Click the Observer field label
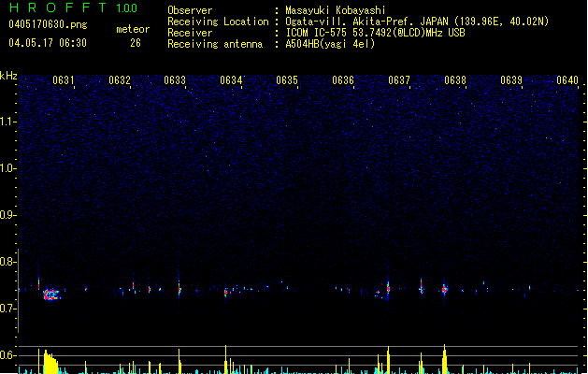588x374 pixels. (190, 10)
